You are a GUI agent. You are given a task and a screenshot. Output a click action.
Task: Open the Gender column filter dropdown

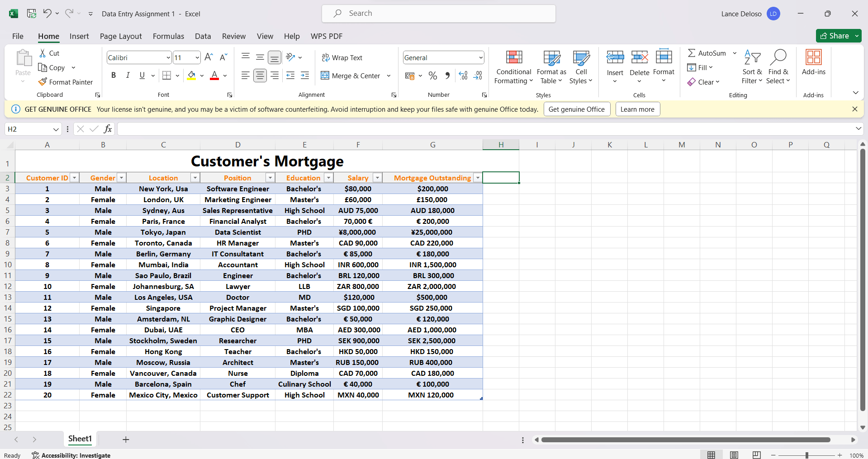121,178
